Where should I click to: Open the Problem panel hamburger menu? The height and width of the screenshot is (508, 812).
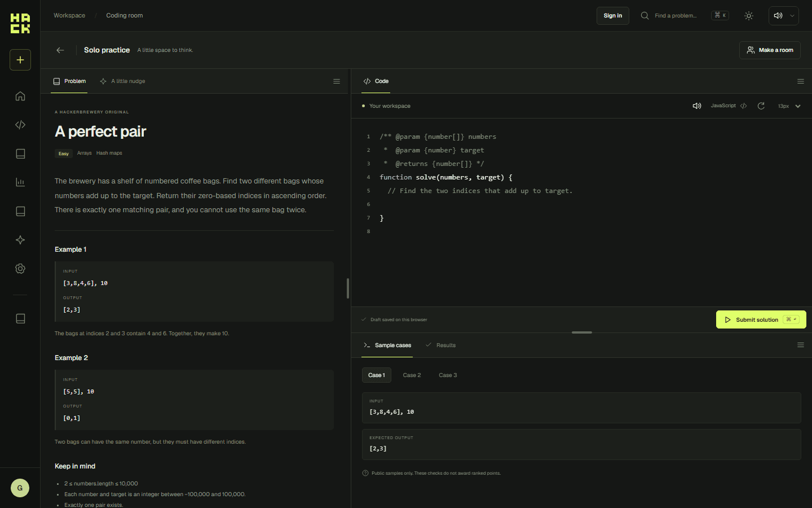point(337,81)
